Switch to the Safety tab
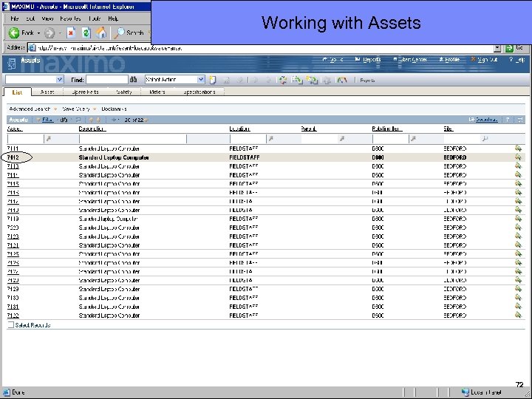 tap(124, 92)
